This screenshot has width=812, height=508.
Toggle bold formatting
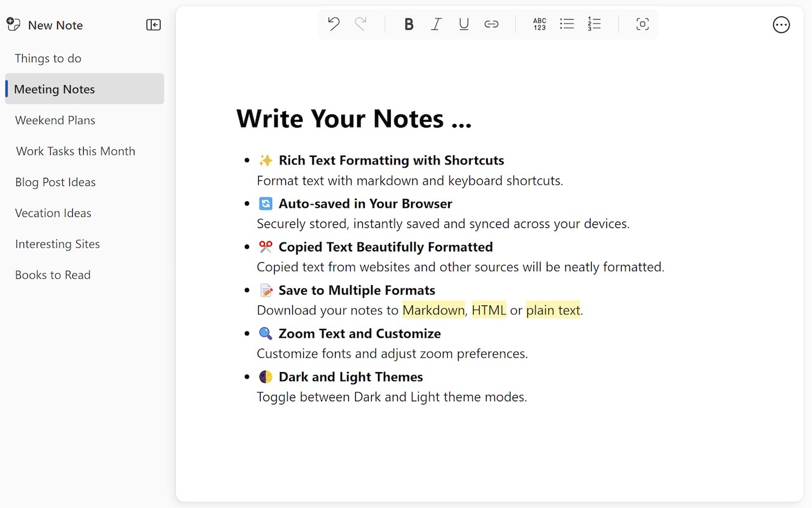[409, 24]
